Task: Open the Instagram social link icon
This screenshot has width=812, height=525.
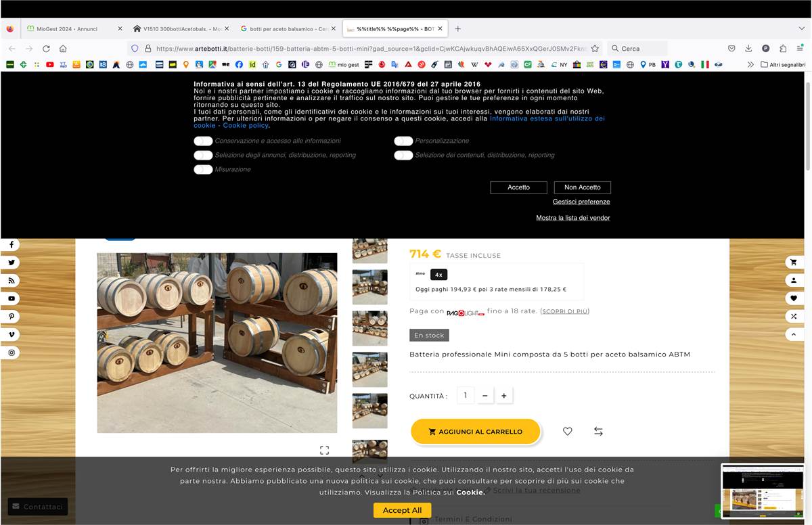Action: point(12,352)
